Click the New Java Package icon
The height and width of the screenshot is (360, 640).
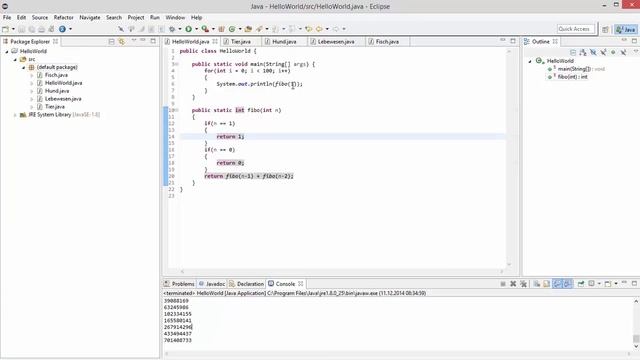(222, 29)
